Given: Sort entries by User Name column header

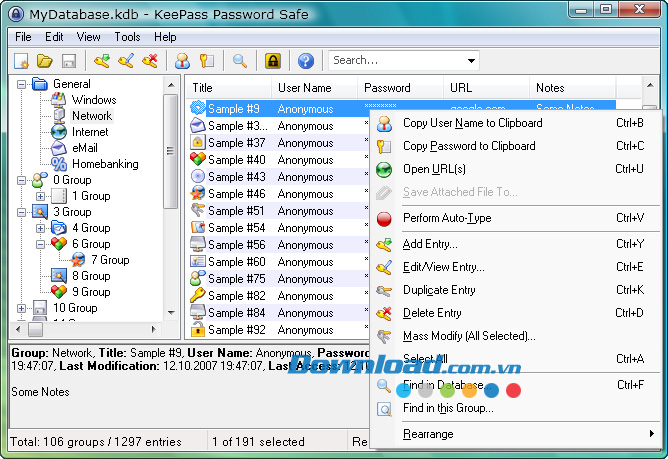Looking at the screenshot, I should [x=314, y=88].
